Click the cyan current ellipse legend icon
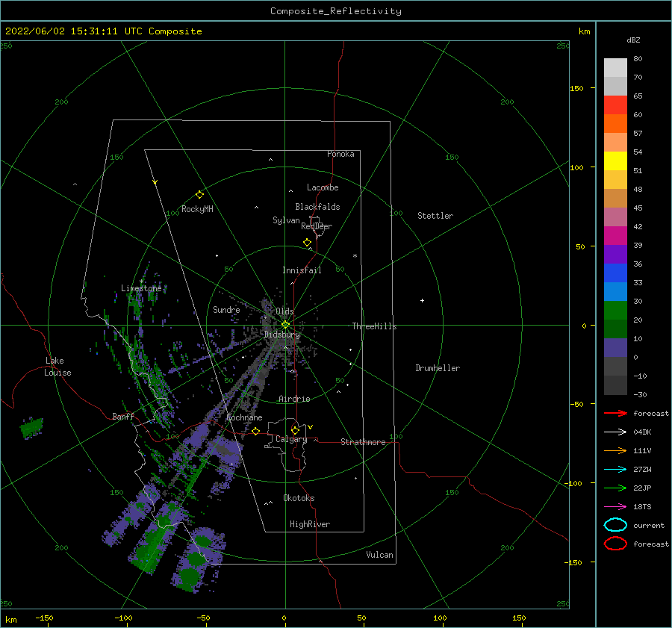672x628 pixels. pyautogui.click(x=615, y=525)
